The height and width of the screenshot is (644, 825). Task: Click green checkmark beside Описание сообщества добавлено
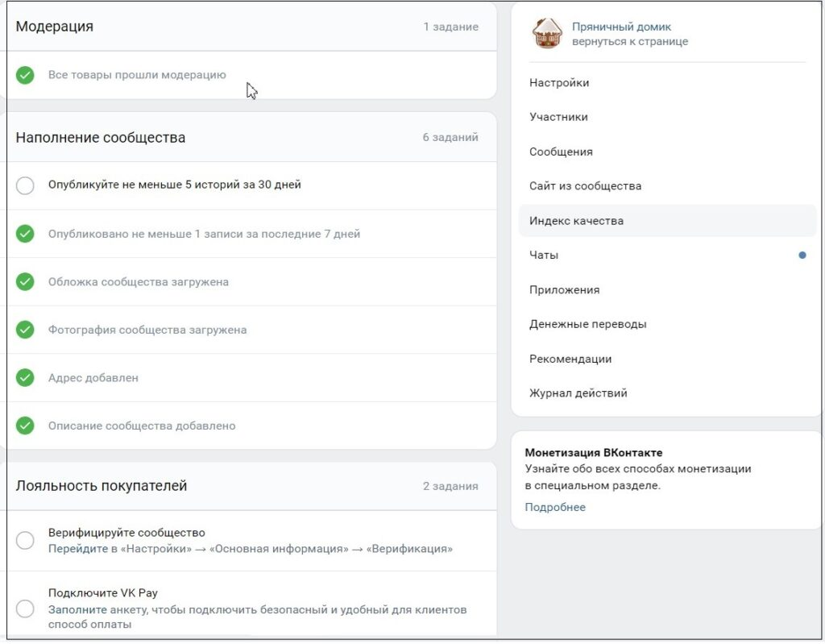(25, 426)
